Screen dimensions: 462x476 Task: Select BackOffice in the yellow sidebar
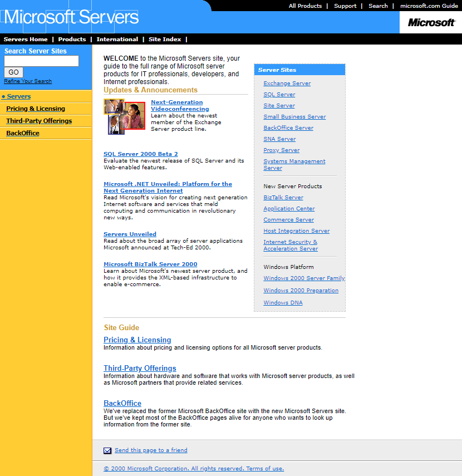[x=23, y=133]
